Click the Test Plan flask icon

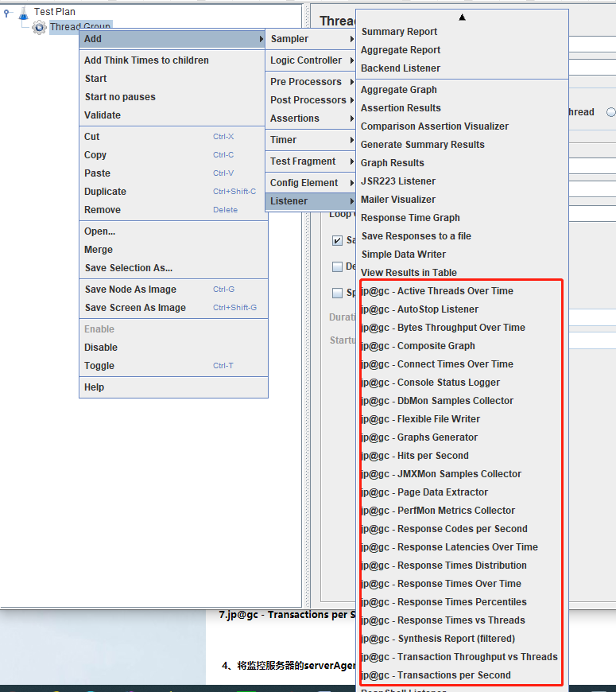coord(23,13)
